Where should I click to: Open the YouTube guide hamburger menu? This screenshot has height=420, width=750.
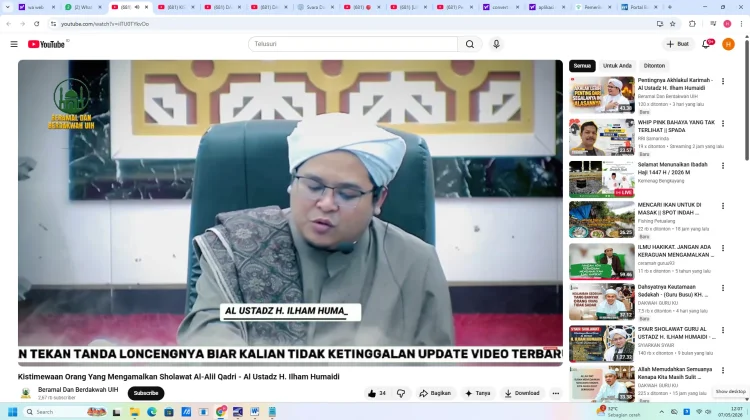tap(14, 44)
